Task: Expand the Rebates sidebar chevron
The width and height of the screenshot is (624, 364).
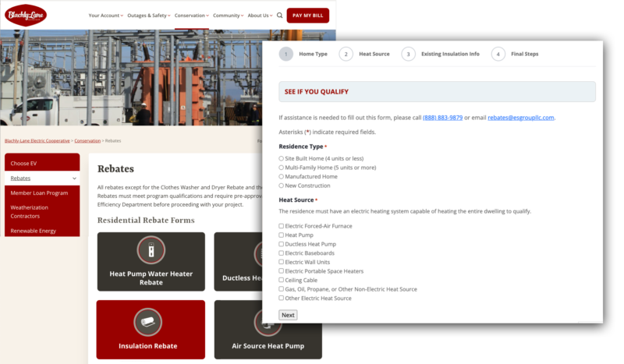Action: point(75,178)
